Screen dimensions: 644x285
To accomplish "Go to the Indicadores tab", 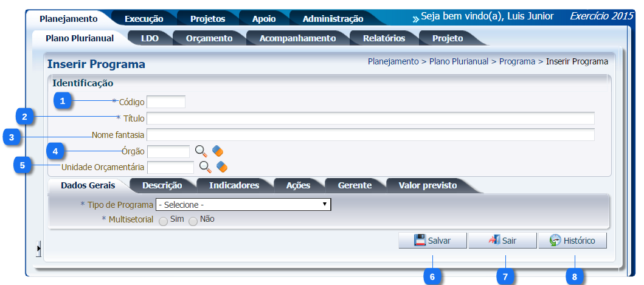I will coord(234,185).
